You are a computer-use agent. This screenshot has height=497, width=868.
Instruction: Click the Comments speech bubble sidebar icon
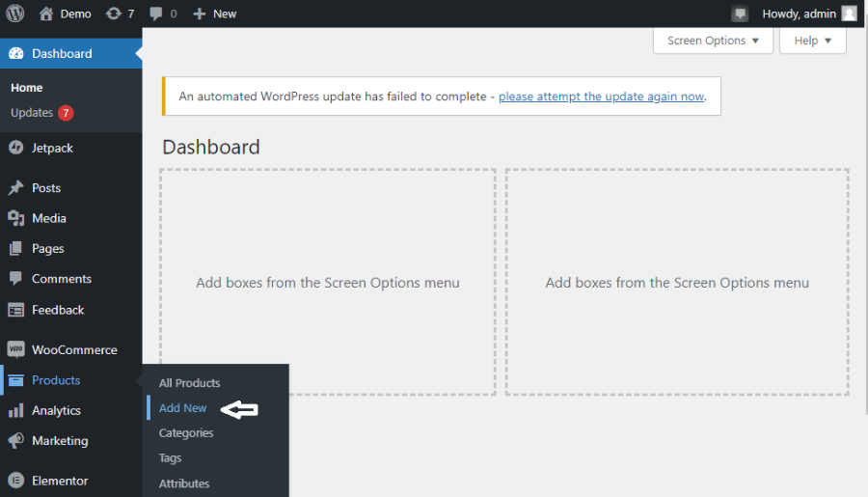(x=16, y=278)
